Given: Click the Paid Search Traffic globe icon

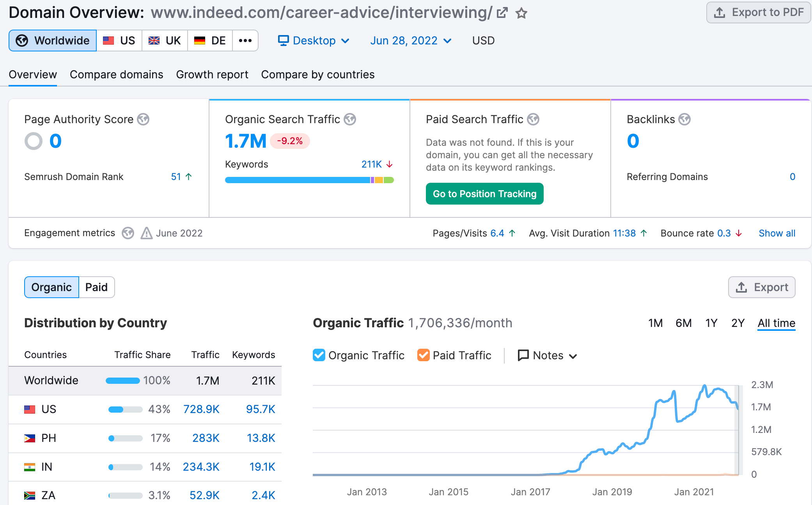Looking at the screenshot, I should pyautogui.click(x=533, y=119).
